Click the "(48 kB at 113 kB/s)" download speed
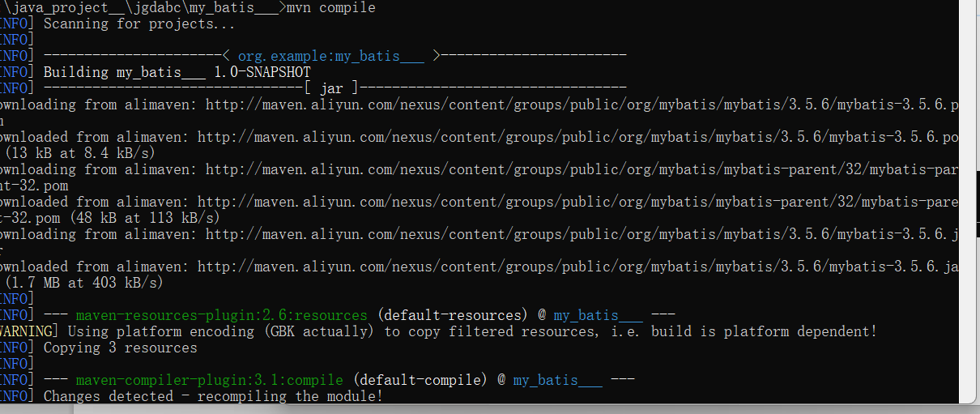Screen dimensions: 980x414 (144, 218)
